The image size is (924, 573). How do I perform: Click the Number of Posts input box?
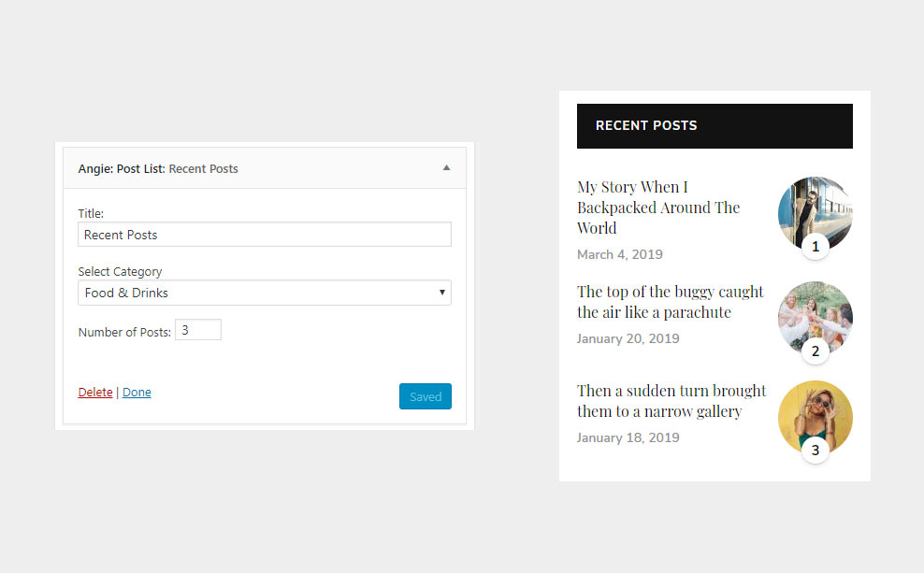point(198,330)
